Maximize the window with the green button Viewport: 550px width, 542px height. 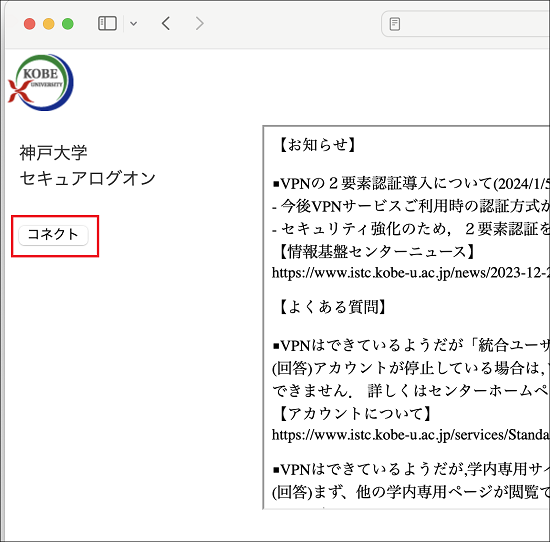(68, 24)
